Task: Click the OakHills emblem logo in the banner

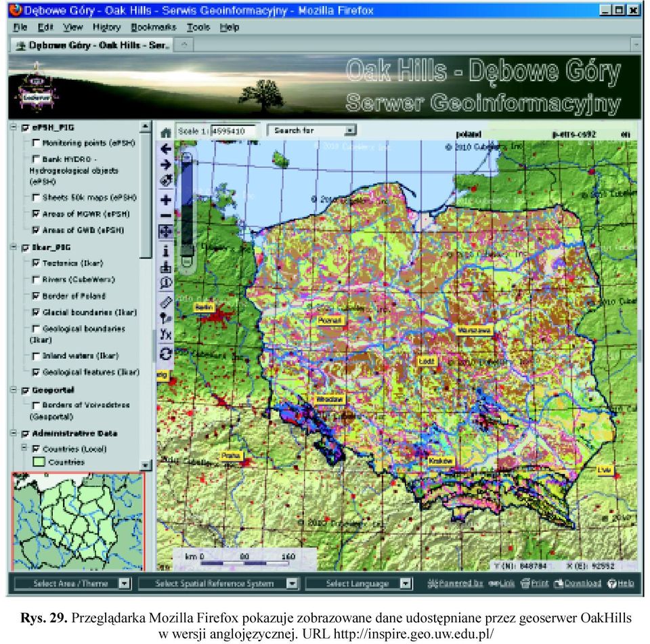Action: (x=37, y=88)
